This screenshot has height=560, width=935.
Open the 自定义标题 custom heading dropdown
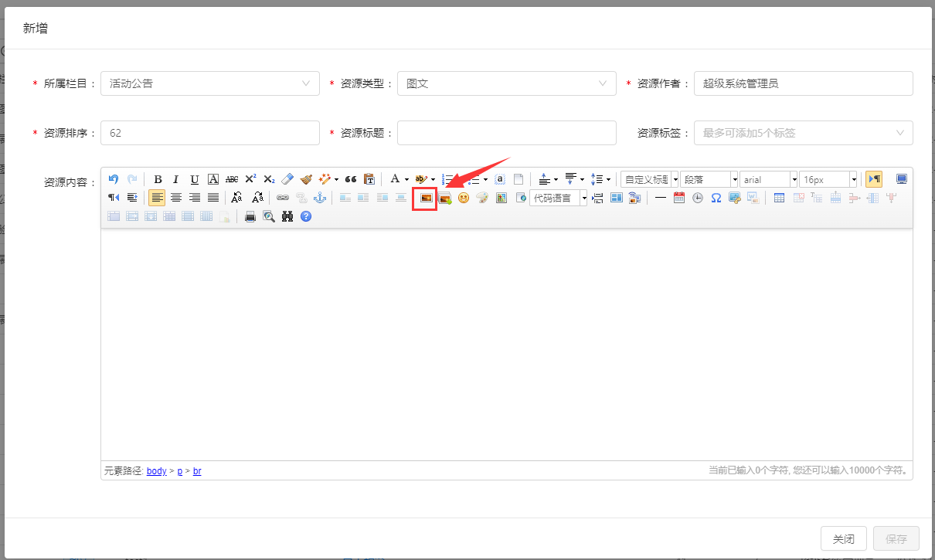[649, 179]
